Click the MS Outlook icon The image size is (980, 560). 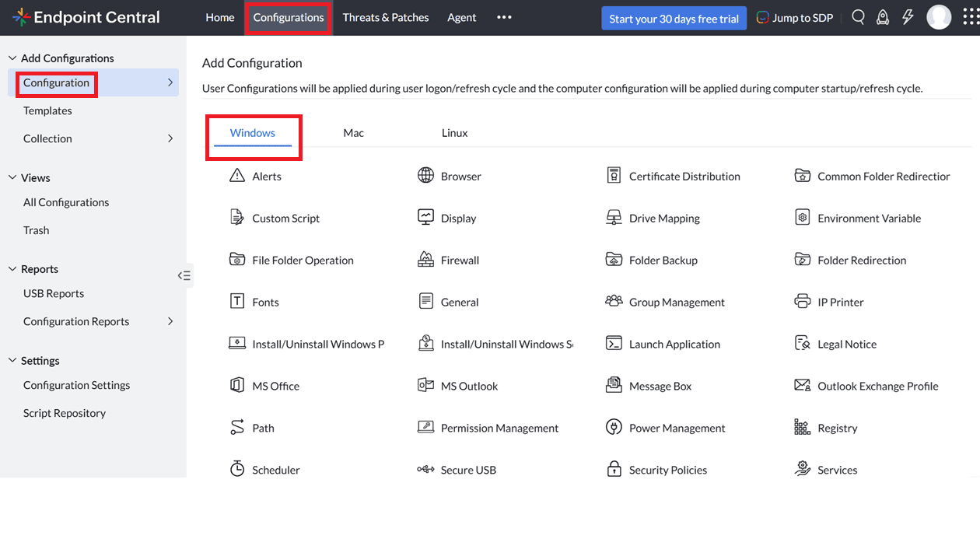click(x=425, y=386)
